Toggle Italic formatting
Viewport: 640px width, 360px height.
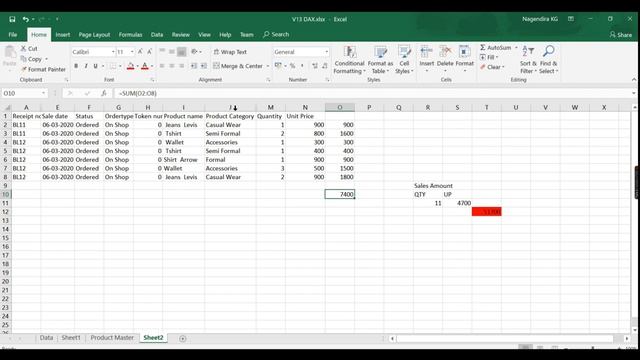[86, 66]
